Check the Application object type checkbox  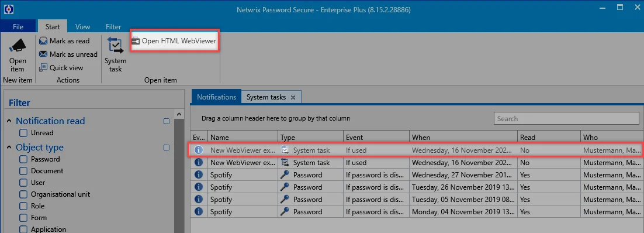pyautogui.click(x=23, y=229)
